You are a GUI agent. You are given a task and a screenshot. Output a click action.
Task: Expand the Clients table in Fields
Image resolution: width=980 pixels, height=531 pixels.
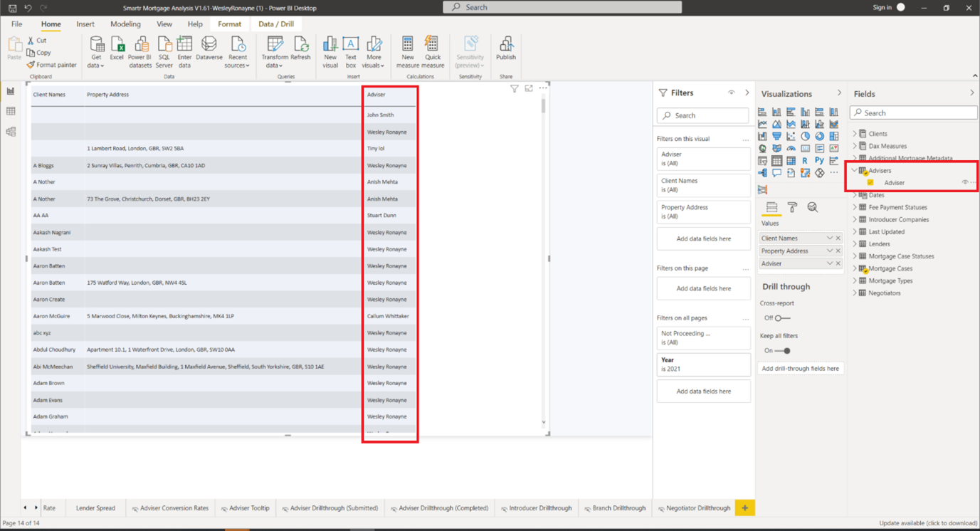[x=855, y=134]
